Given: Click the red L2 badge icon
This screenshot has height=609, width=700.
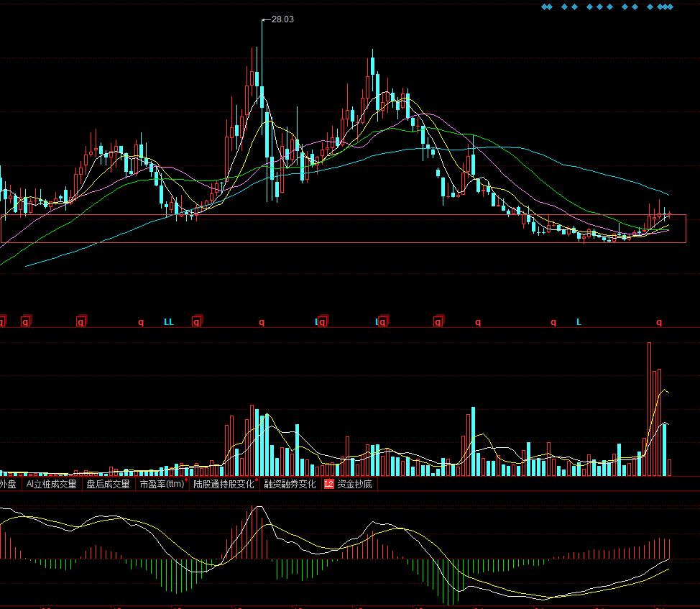Looking at the screenshot, I should coord(329,485).
